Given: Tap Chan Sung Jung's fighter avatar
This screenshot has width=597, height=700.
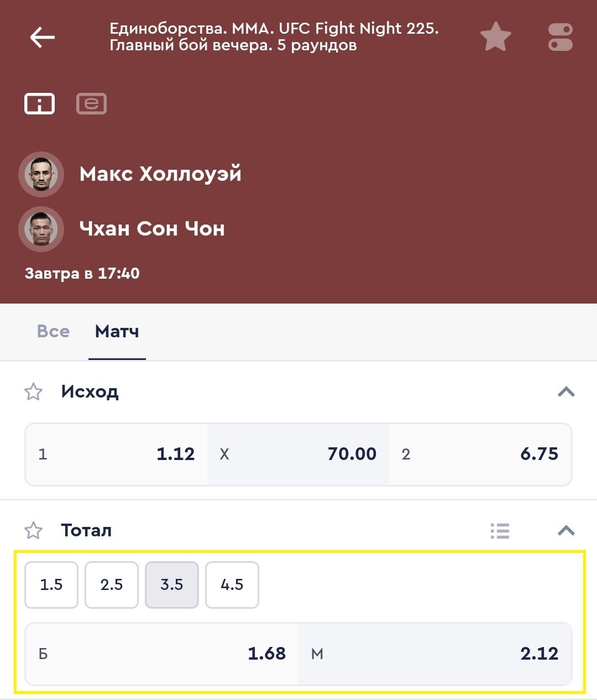Looking at the screenshot, I should click(41, 229).
